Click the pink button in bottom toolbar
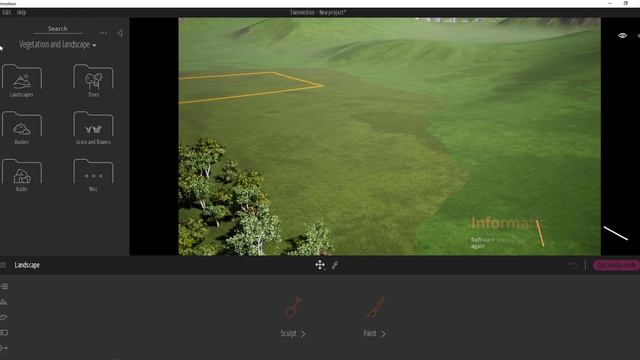Viewport: 640px width, 360px height. [616, 265]
